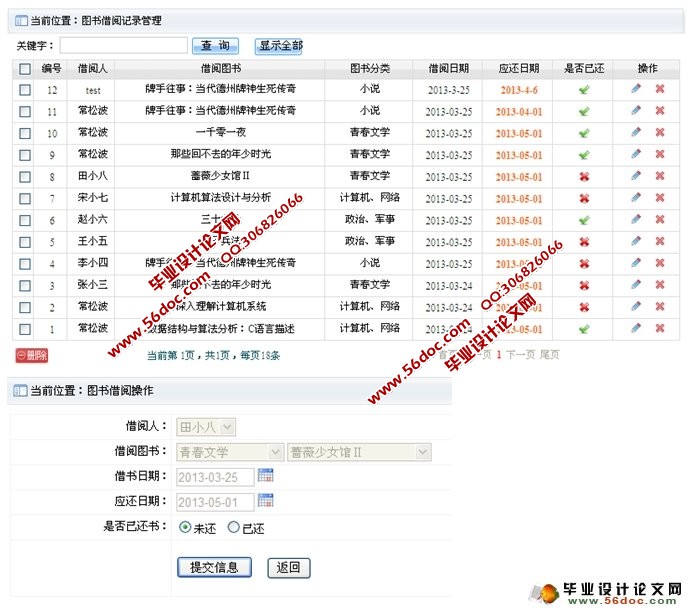Check the box for record 12
Viewport: 692px width, 611px height.
[25, 90]
